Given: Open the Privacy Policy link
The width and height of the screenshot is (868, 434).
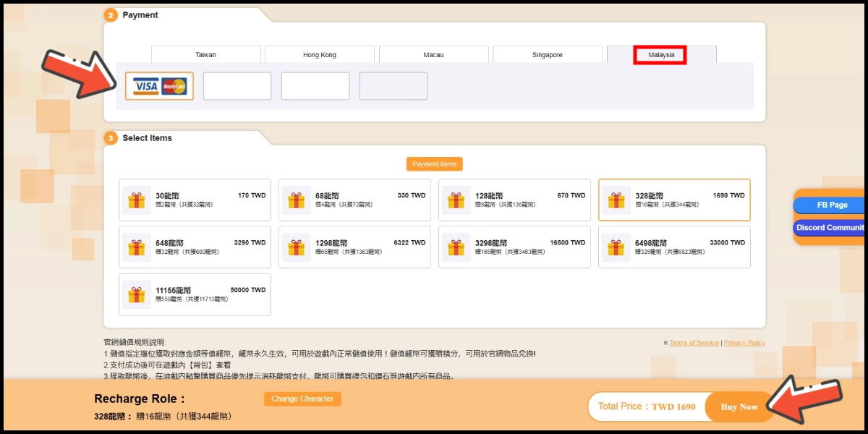Looking at the screenshot, I should point(744,343).
